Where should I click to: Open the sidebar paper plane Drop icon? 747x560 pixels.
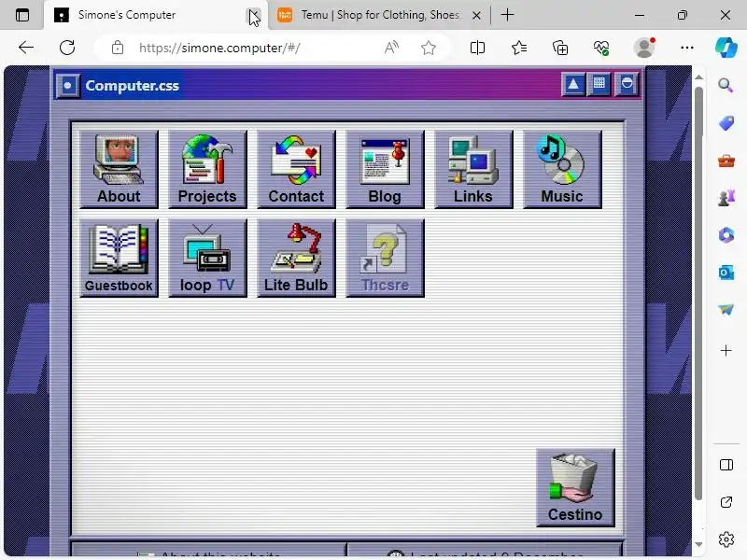pyautogui.click(x=726, y=310)
